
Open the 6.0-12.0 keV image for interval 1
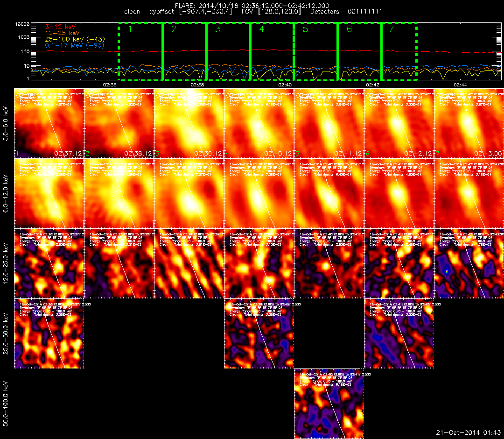(x=49, y=194)
